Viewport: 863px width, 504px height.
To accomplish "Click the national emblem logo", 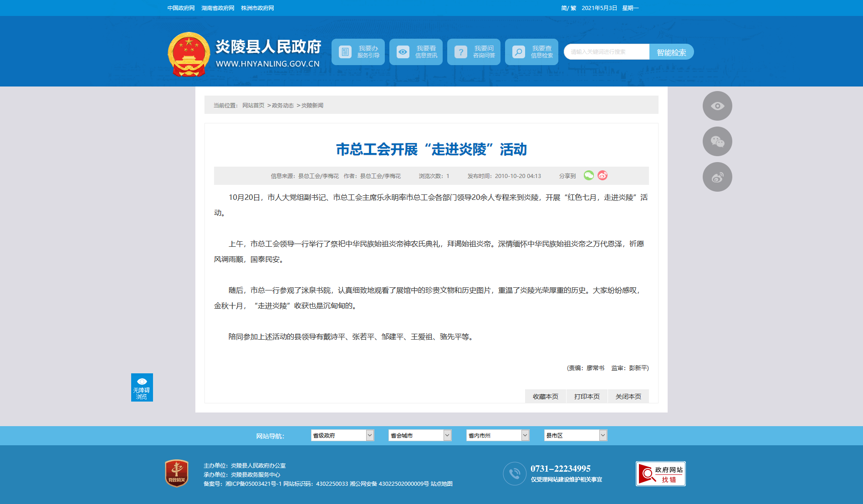I will (x=189, y=54).
